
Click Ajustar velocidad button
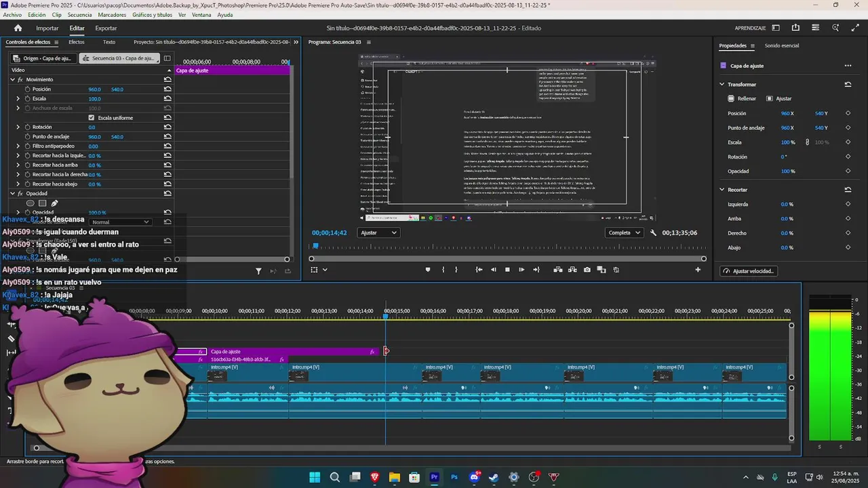749,271
